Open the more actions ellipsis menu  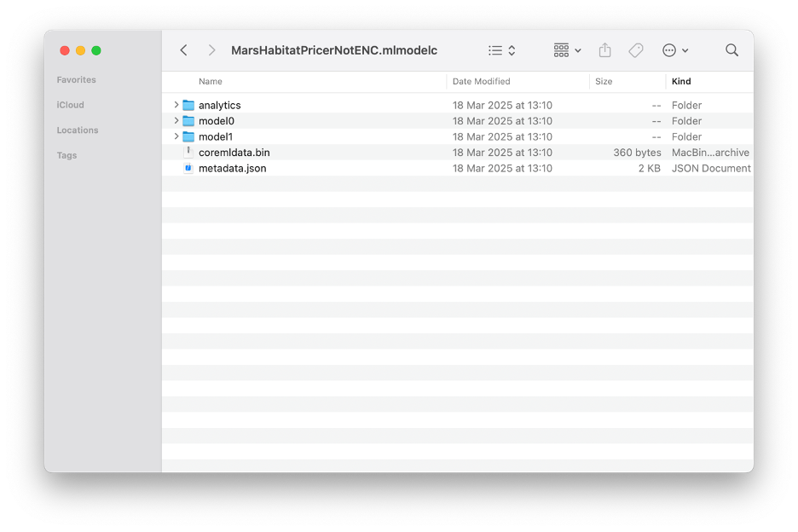(x=675, y=50)
